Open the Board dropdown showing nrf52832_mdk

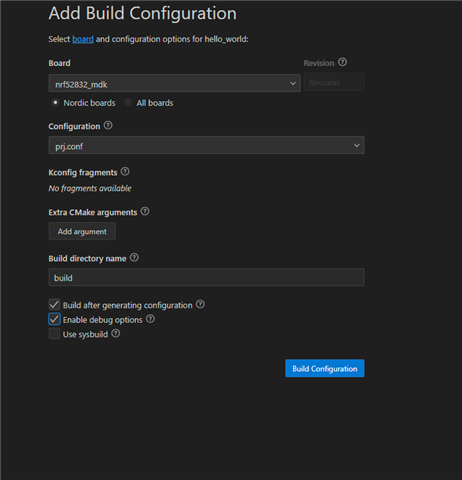[175, 83]
